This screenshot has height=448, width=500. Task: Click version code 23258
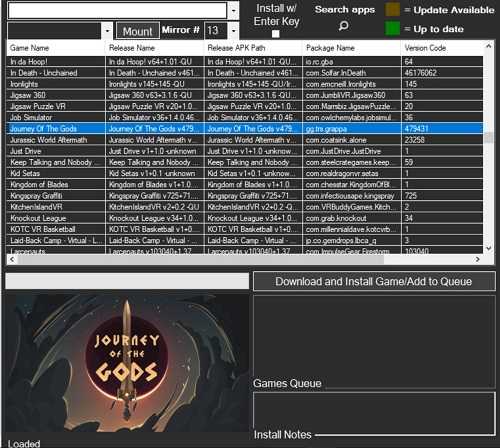click(x=414, y=140)
